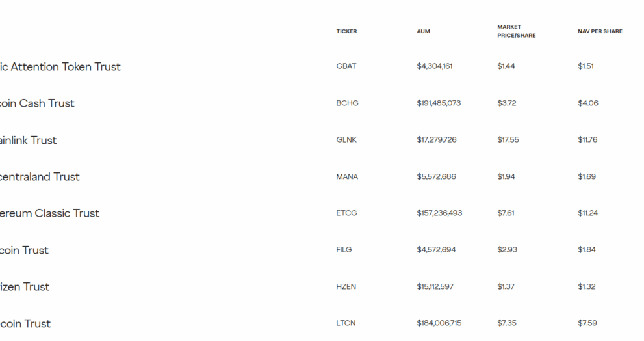
Task: Open the Decentraland Trust link
Action: (x=40, y=177)
